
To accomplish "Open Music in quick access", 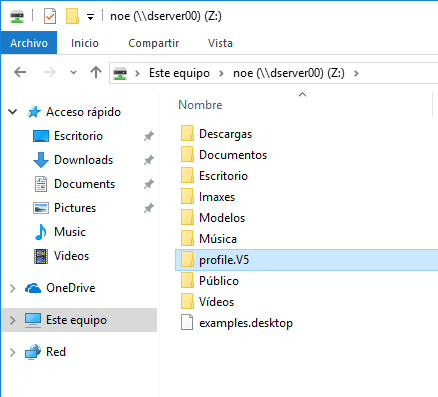I will click(70, 232).
